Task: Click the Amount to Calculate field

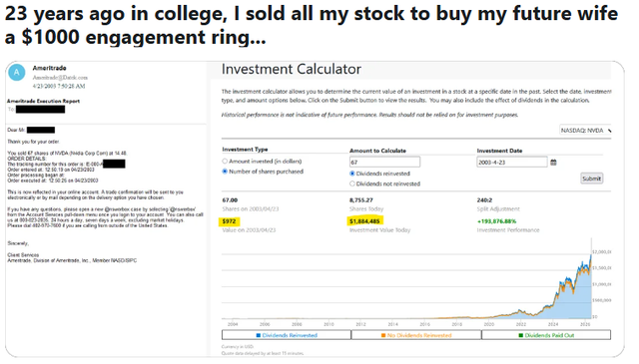Action: [384, 162]
